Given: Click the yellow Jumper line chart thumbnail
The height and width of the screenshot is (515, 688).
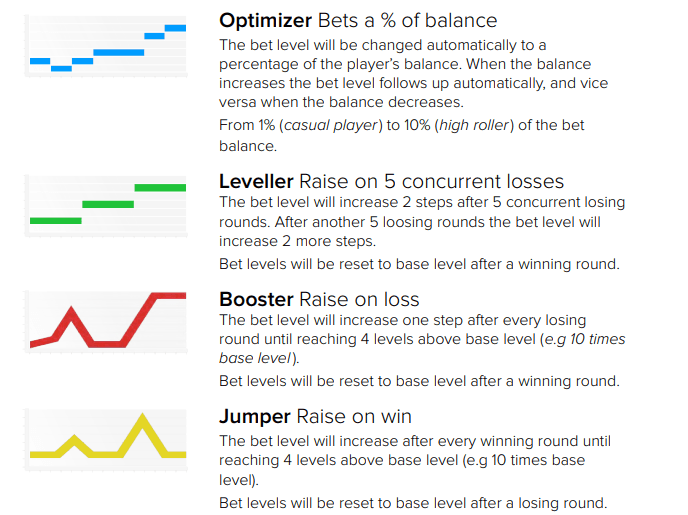Looking at the screenshot, I should coord(106,440).
